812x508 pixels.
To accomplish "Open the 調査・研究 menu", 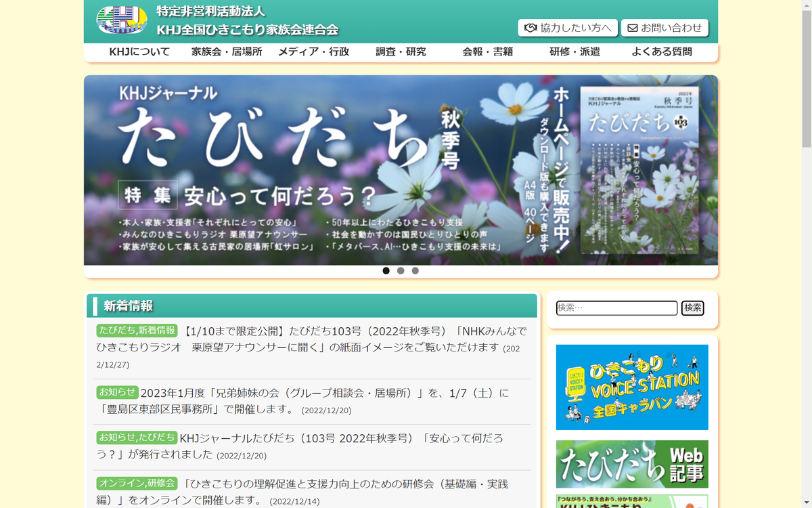I will (401, 51).
